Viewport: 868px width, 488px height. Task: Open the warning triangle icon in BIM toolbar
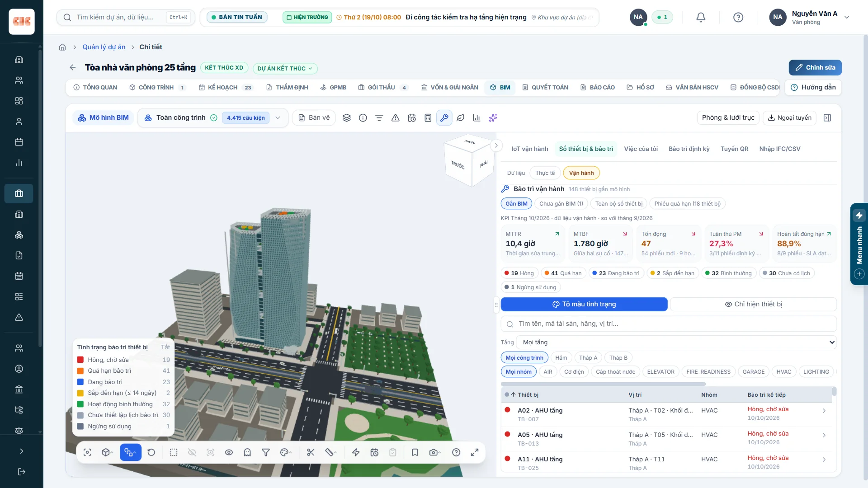tap(396, 118)
